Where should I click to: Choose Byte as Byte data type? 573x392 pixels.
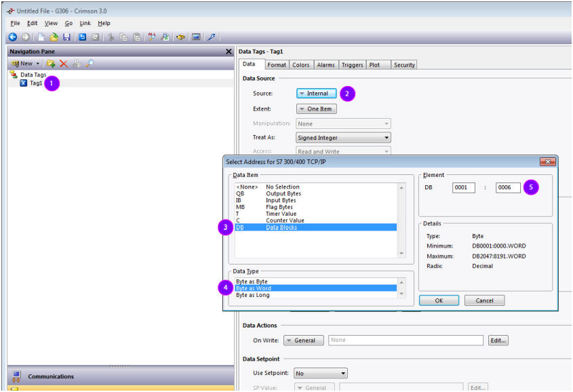tap(316, 281)
